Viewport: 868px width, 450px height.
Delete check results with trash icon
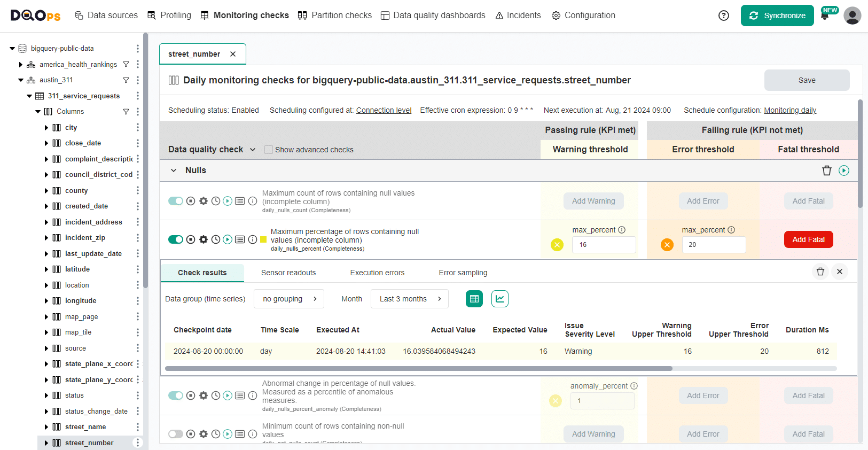click(x=820, y=271)
